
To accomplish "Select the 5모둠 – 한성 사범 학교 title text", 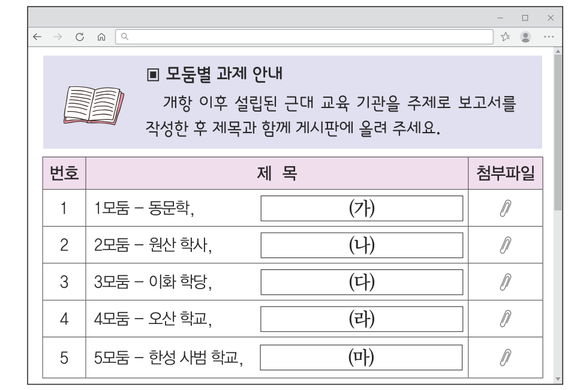I will coord(168,357).
